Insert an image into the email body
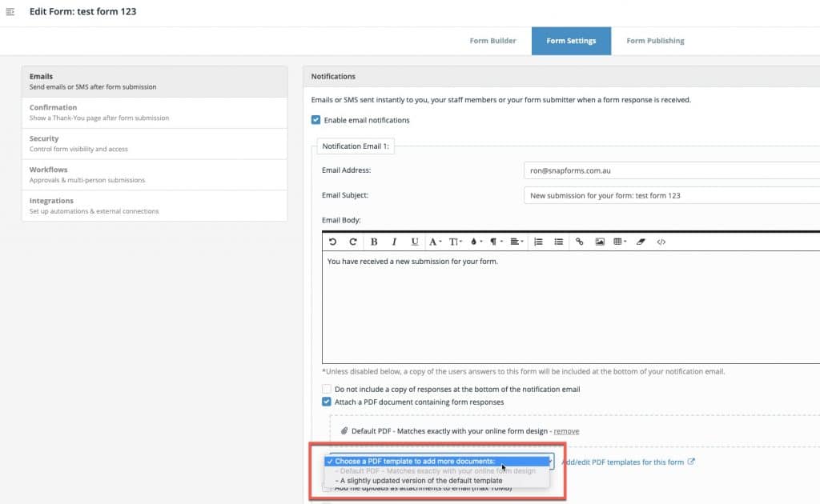Image resolution: width=820 pixels, height=504 pixels. coord(601,241)
